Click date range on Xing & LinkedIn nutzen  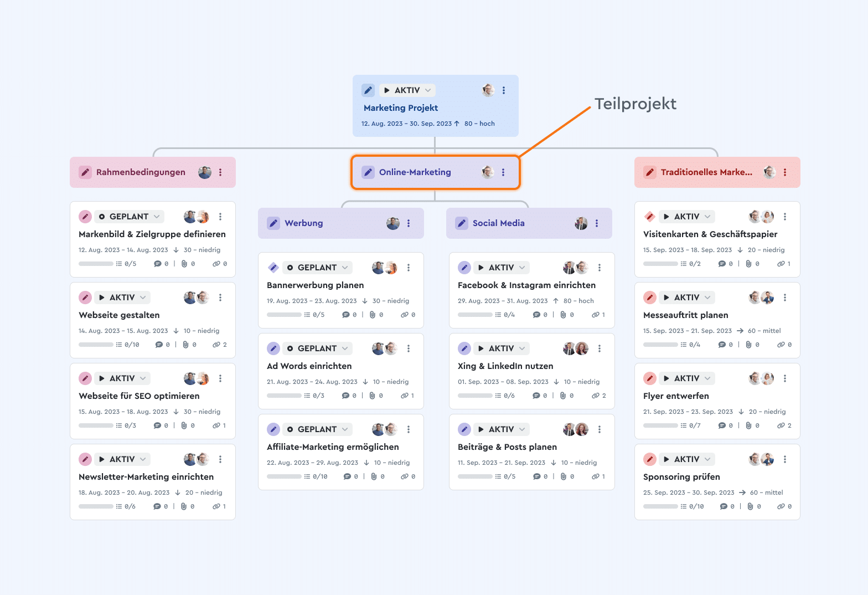[x=503, y=382]
